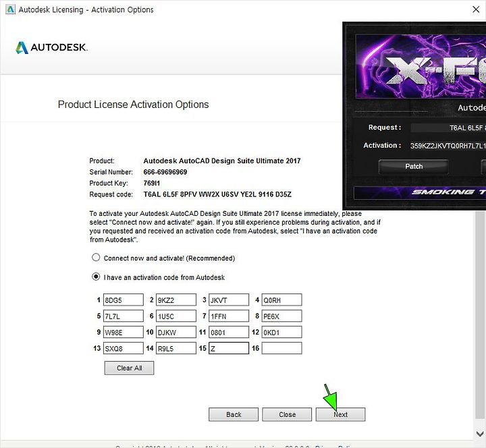Click the X-Force banner image
The width and height of the screenshot is (486, 448).
pyautogui.click(x=421, y=66)
